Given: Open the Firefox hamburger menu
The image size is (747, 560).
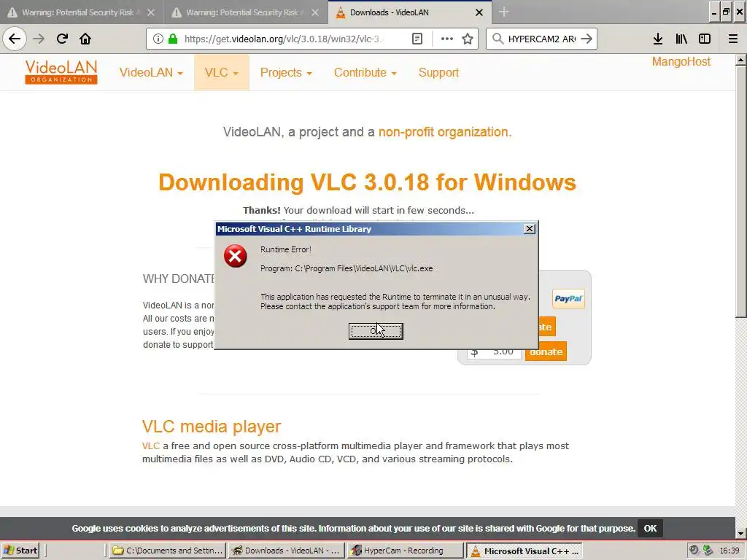Looking at the screenshot, I should 733,39.
